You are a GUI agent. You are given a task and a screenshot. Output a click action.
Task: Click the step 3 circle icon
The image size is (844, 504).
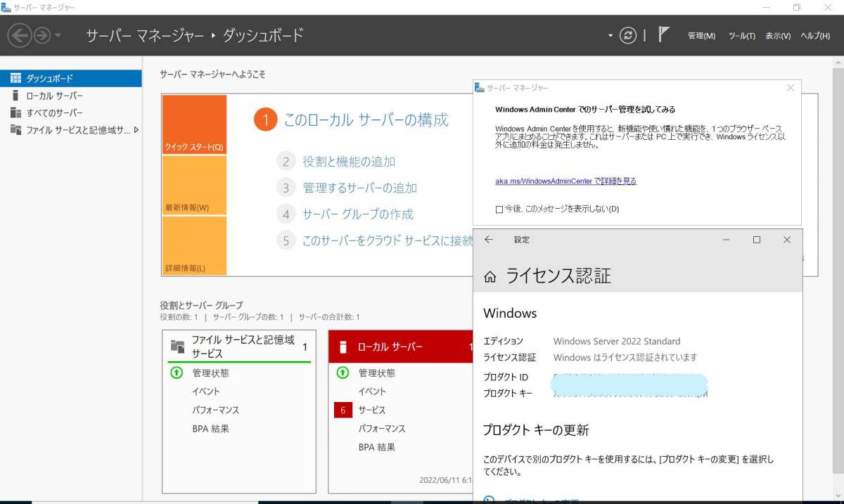286,188
